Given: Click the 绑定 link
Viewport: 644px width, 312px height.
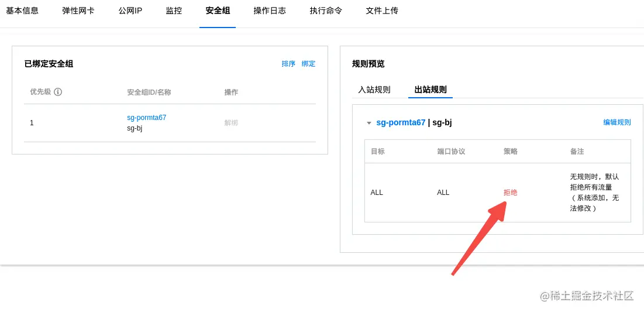Looking at the screenshot, I should click(x=308, y=64).
